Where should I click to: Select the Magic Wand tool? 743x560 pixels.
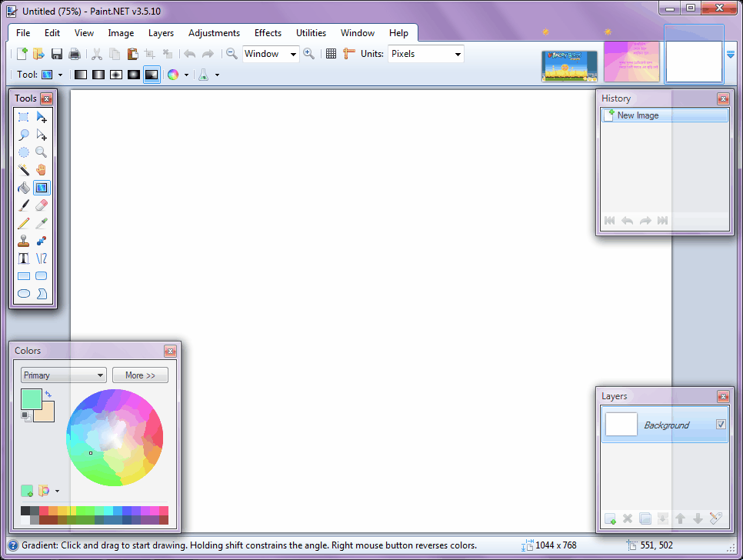(23, 169)
